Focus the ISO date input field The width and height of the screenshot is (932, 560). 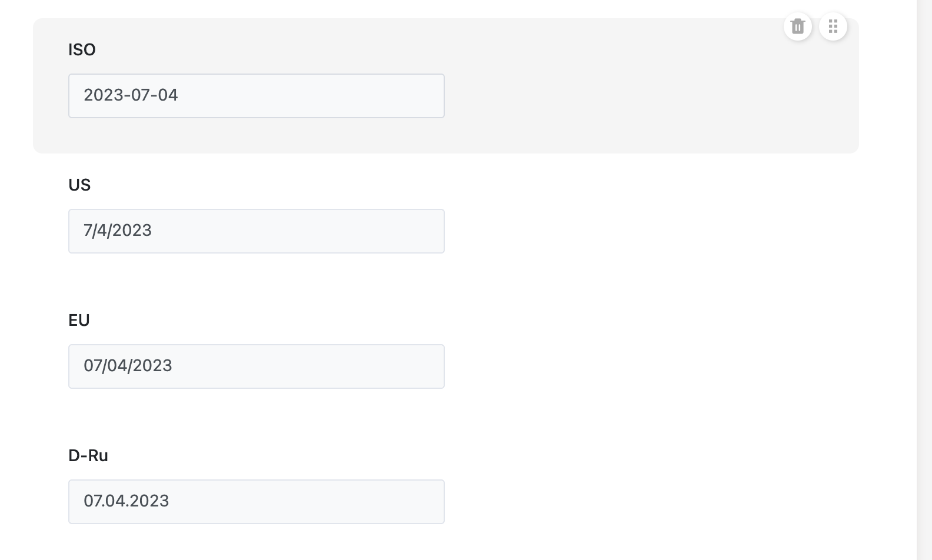click(x=256, y=96)
